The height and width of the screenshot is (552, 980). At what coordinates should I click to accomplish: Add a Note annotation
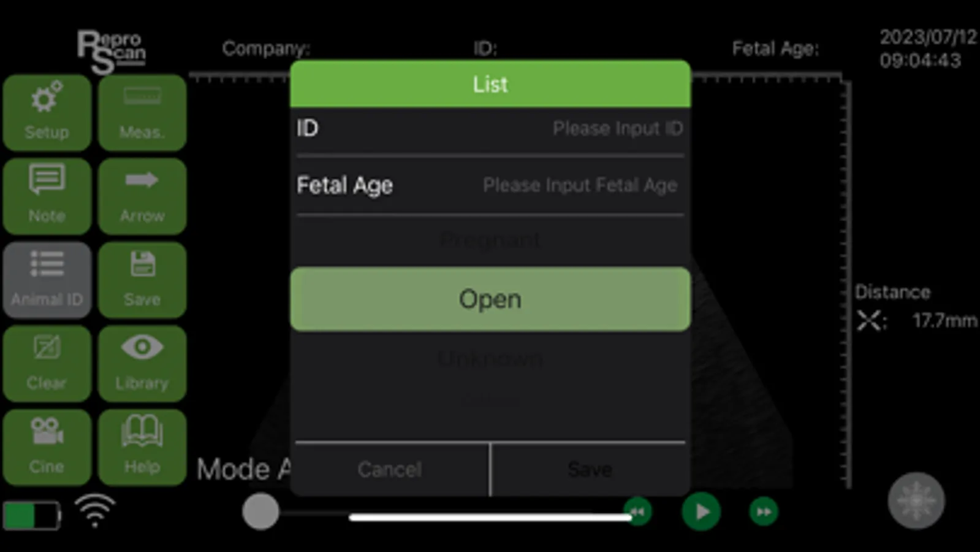(47, 196)
